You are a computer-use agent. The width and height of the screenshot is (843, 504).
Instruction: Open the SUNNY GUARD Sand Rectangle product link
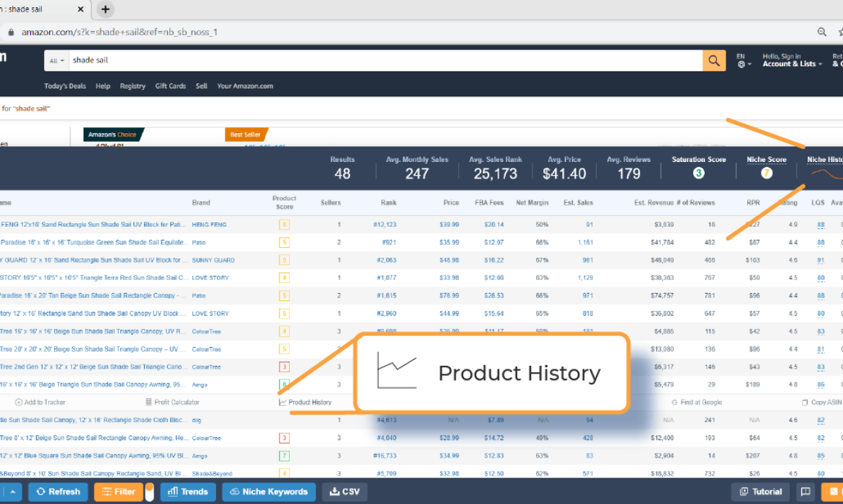pyautogui.click(x=92, y=260)
